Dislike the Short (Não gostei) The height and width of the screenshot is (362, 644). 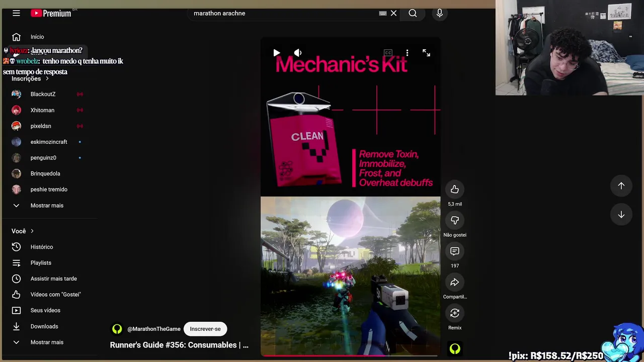pyautogui.click(x=455, y=220)
